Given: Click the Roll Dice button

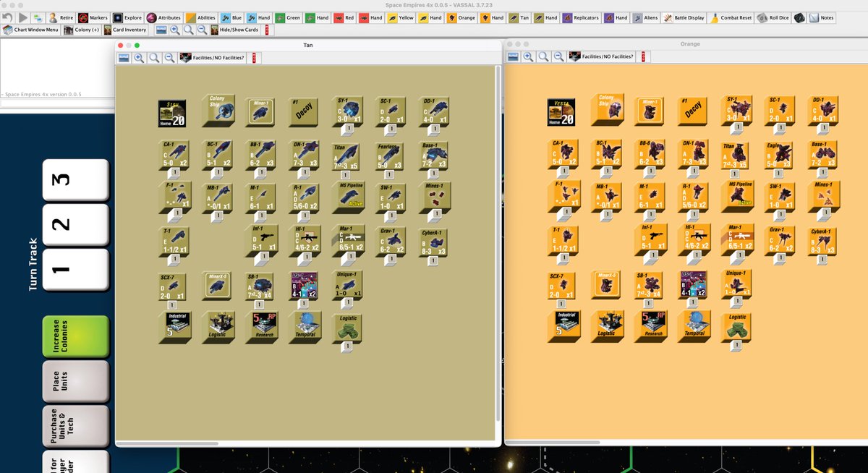Looking at the screenshot, I should click(774, 17).
